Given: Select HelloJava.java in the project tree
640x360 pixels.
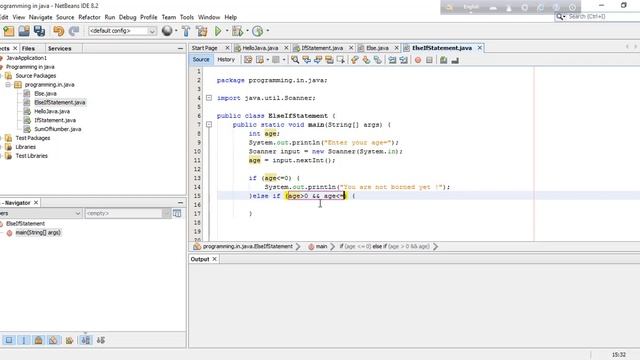Looking at the screenshot, I should tap(52, 111).
